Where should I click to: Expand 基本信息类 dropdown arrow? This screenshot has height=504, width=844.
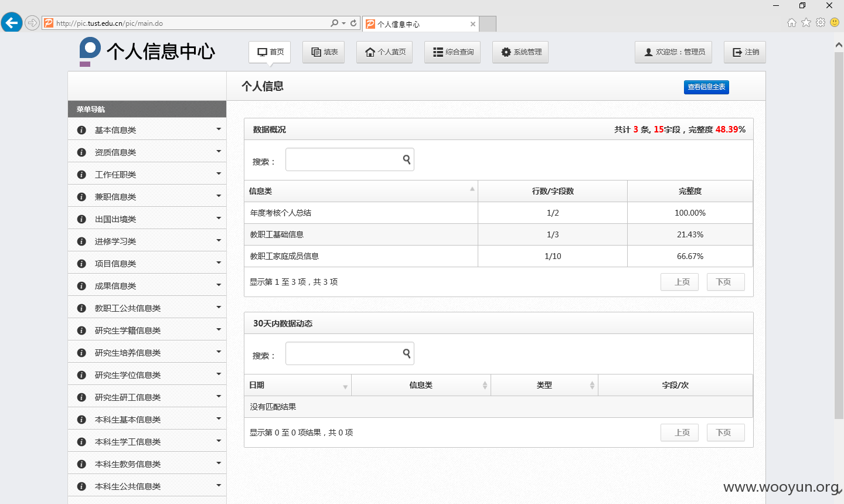click(219, 129)
